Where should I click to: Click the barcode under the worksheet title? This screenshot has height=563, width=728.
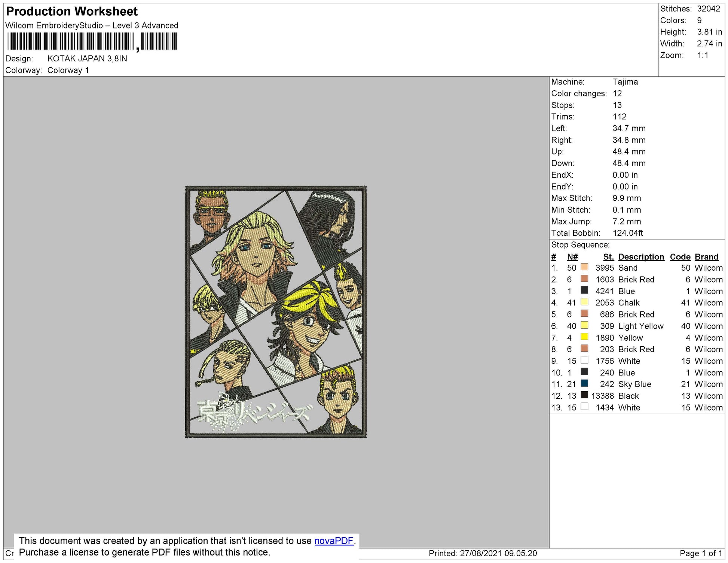(92, 41)
